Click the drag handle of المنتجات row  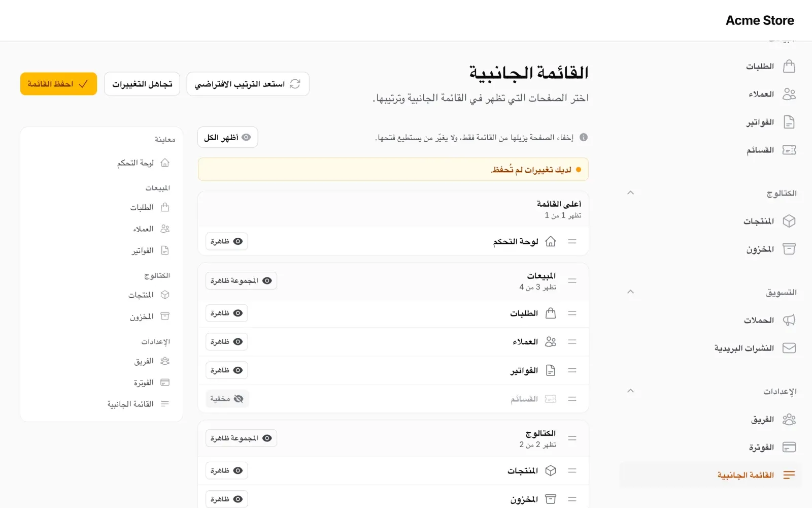(x=572, y=471)
